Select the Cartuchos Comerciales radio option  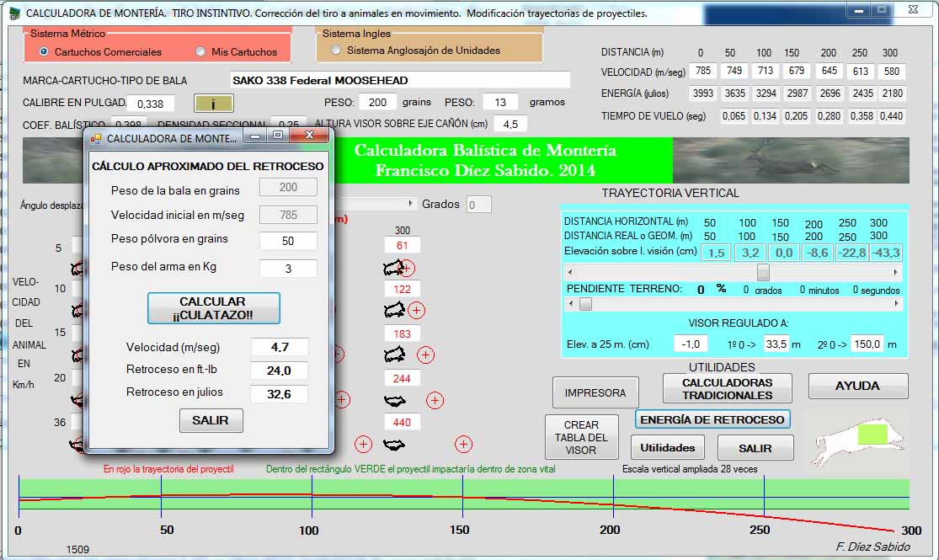[x=44, y=51]
